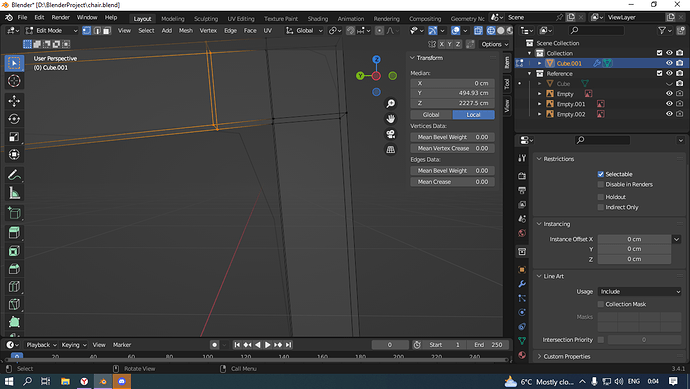Expand the Custom Properties panel

pyautogui.click(x=566, y=356)
